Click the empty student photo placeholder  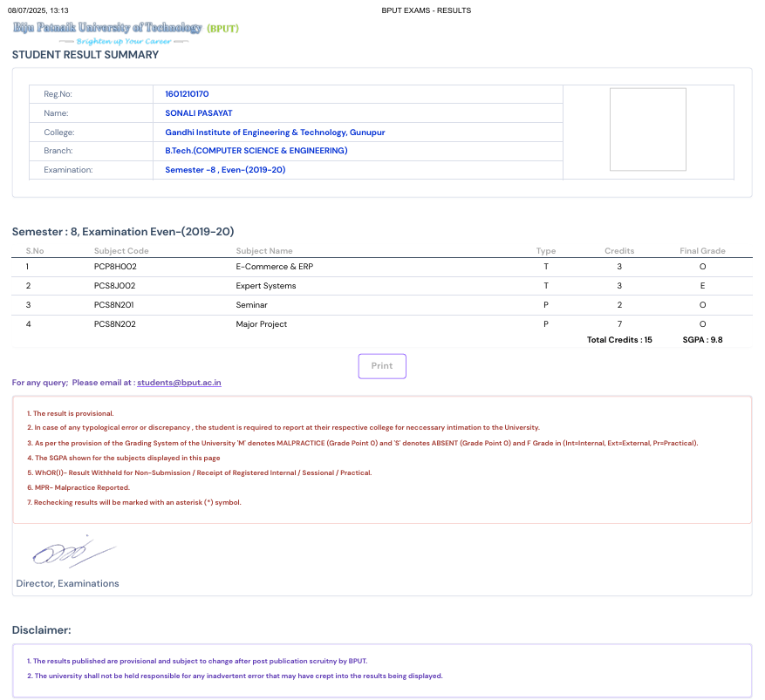648,129
